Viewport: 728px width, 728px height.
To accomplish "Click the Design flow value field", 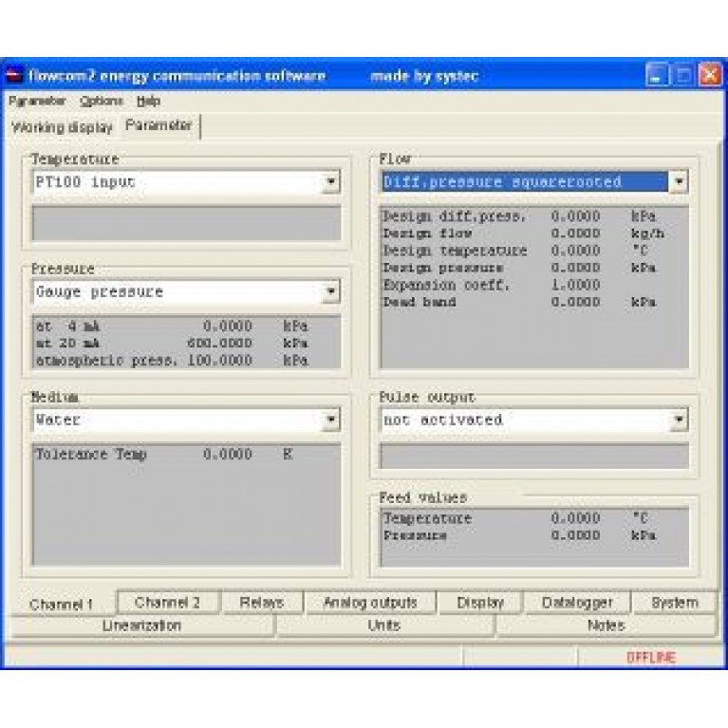I will [575, 233].
